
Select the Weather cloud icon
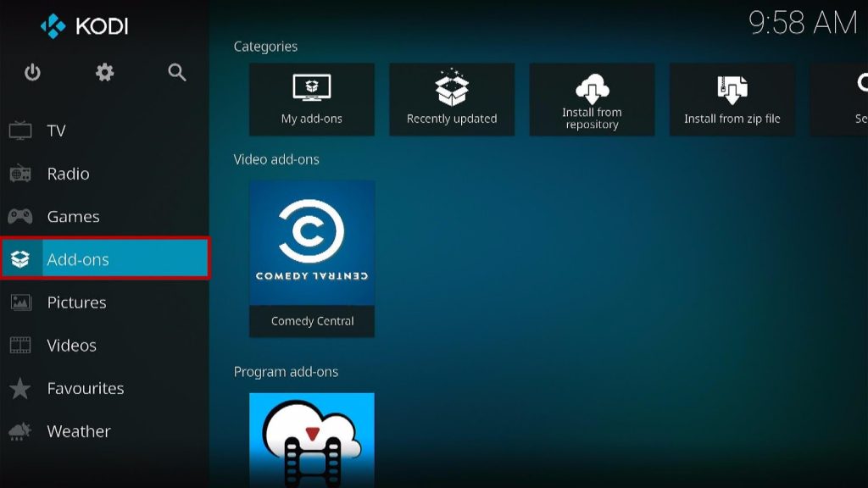(x=20, y=431)
